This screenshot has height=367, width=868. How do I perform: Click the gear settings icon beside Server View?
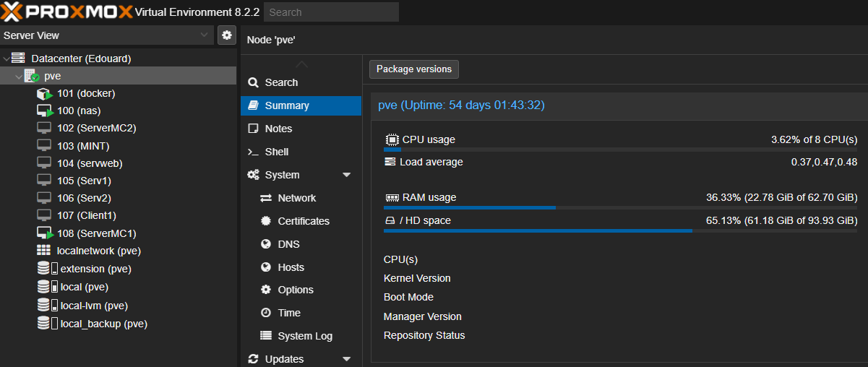(x=227, y=35)
